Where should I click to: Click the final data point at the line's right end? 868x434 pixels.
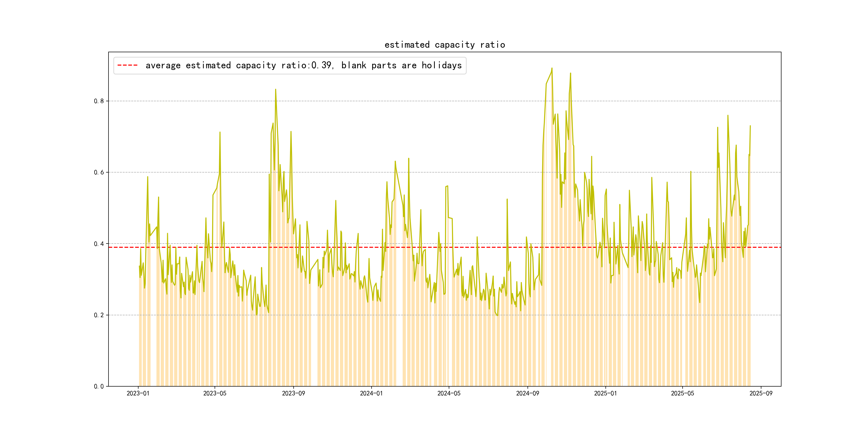(750, 126)
